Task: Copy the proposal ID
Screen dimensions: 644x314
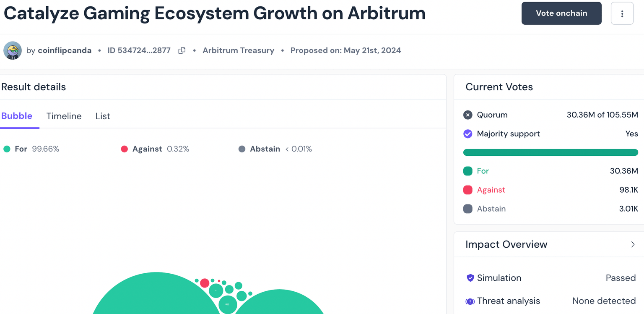Action: coord(182,51)
